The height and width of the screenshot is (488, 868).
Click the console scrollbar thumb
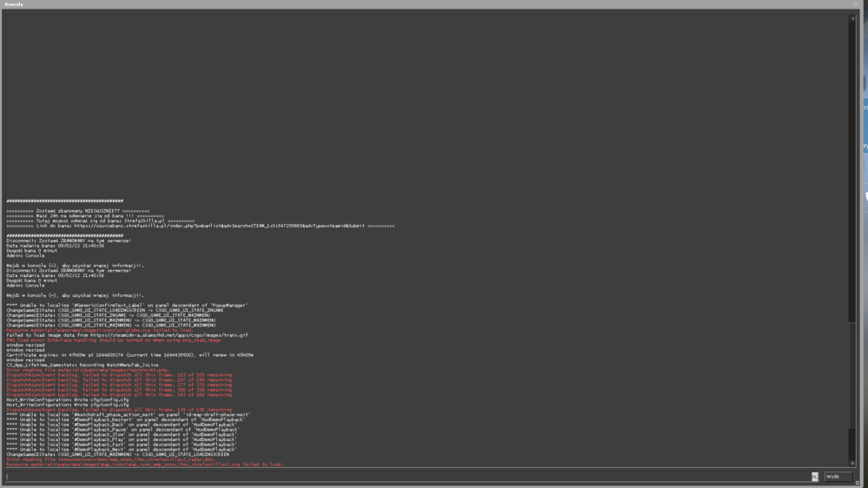coord(852,375)
